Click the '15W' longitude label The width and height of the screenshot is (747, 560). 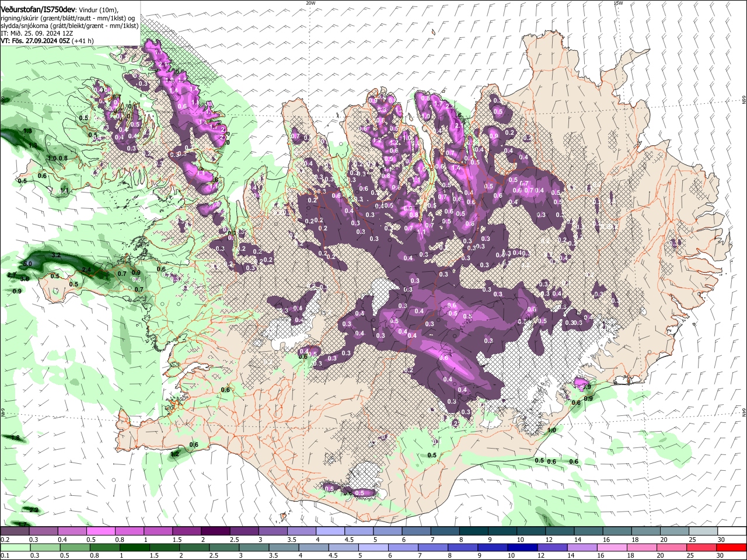[619, 3]
